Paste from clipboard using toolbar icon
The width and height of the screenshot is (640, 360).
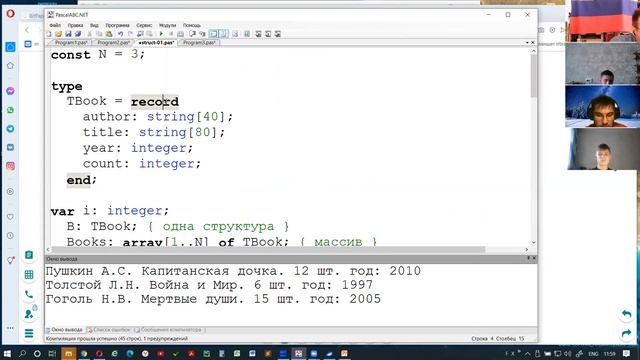[109, 34]
